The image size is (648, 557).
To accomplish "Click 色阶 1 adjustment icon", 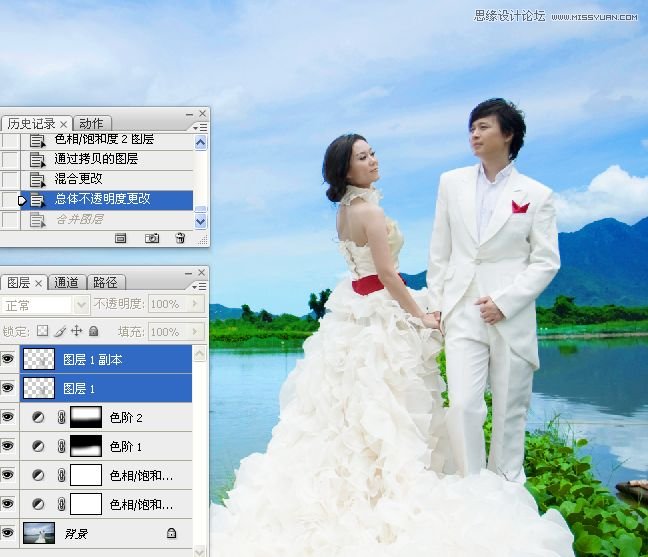I will (38, 446).
